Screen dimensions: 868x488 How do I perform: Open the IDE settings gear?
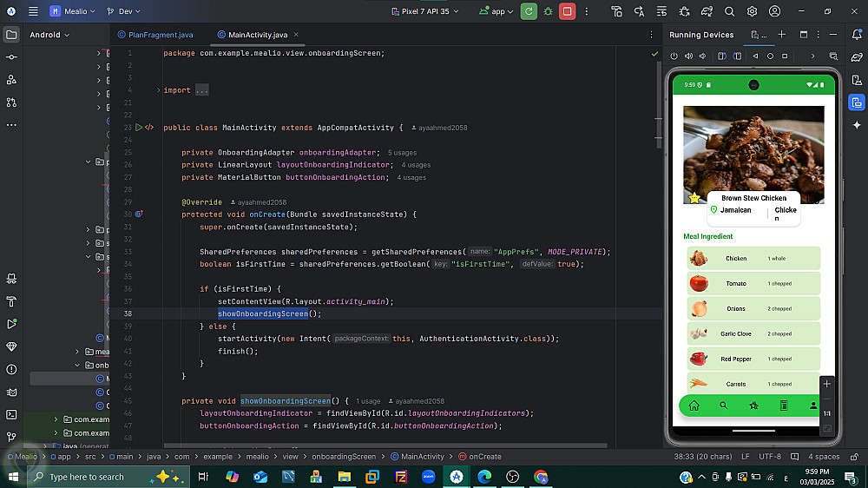[752, 11]
